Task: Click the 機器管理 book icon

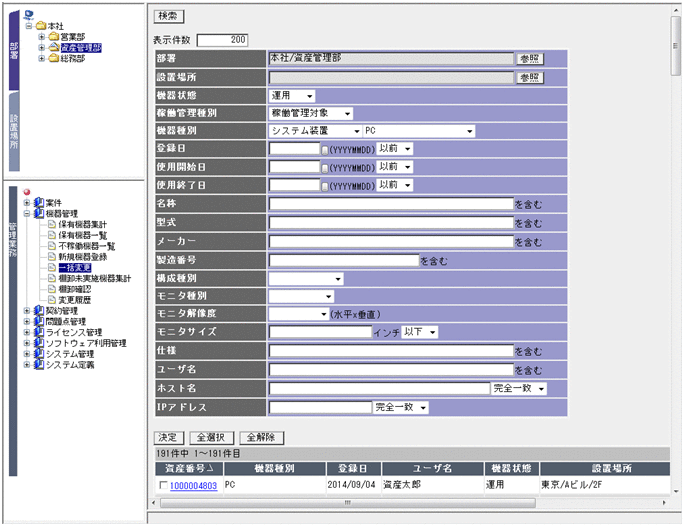Action: 39,214
